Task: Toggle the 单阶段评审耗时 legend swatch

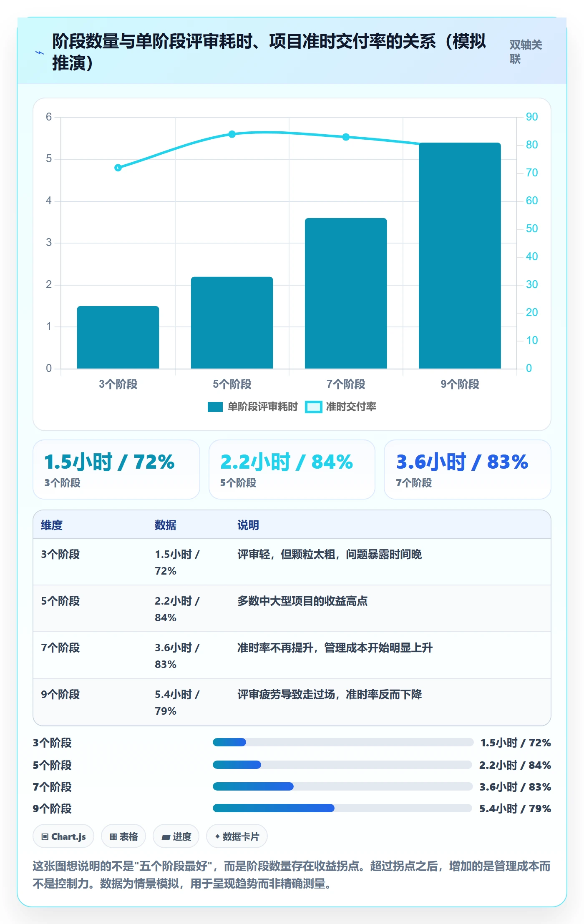Action: (215, 407)
